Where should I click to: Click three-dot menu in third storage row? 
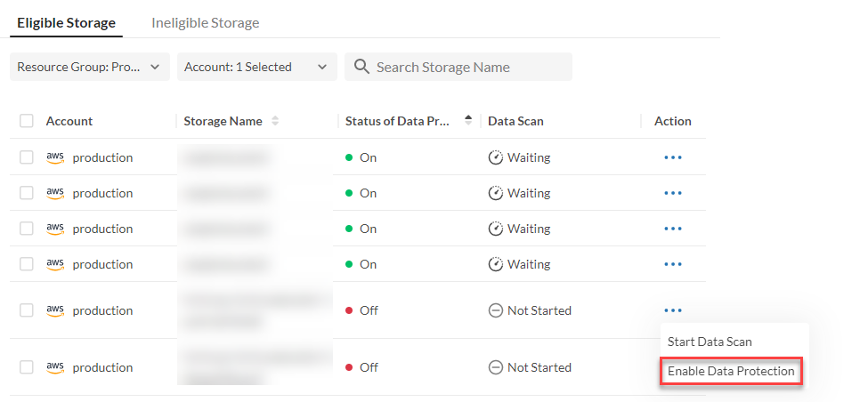coord(672,229)
